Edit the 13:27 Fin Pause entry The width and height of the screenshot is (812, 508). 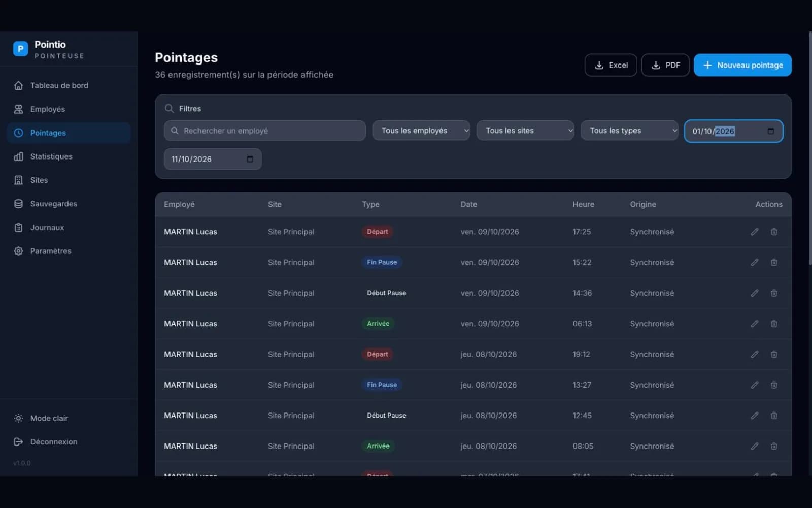(755, 385)
